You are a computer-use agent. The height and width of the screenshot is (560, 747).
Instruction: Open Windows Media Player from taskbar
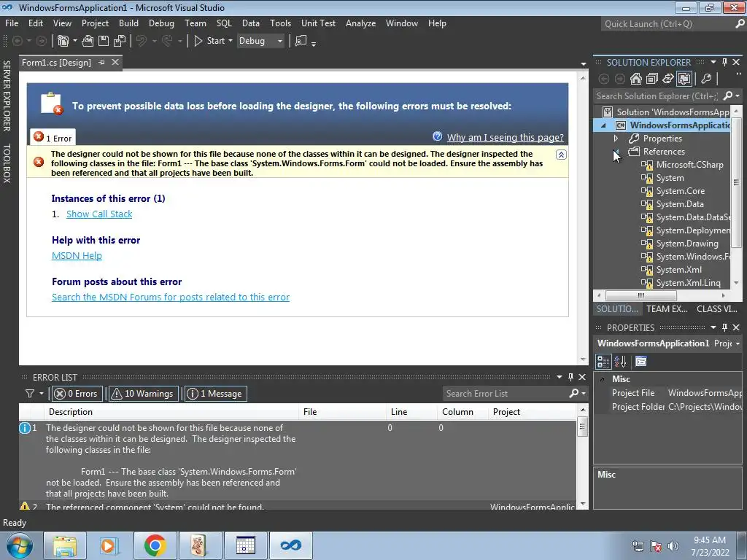109,545
